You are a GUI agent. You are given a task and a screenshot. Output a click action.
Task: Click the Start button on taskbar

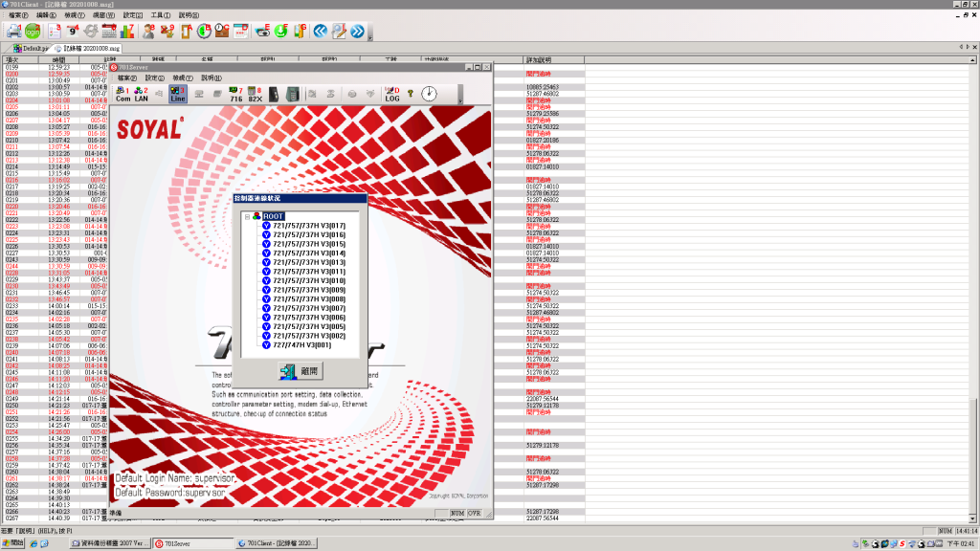pos(12,543)
